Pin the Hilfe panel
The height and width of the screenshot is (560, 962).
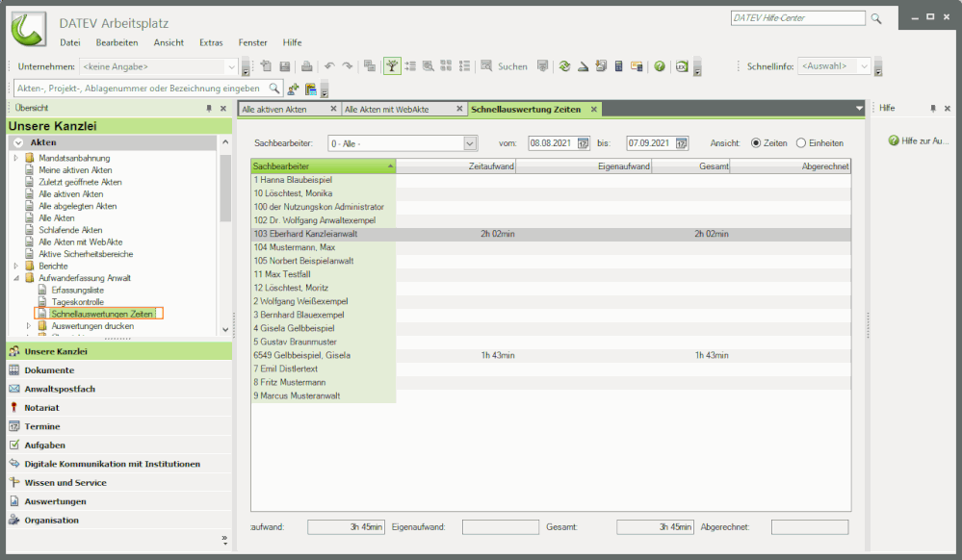coord(932,108)
